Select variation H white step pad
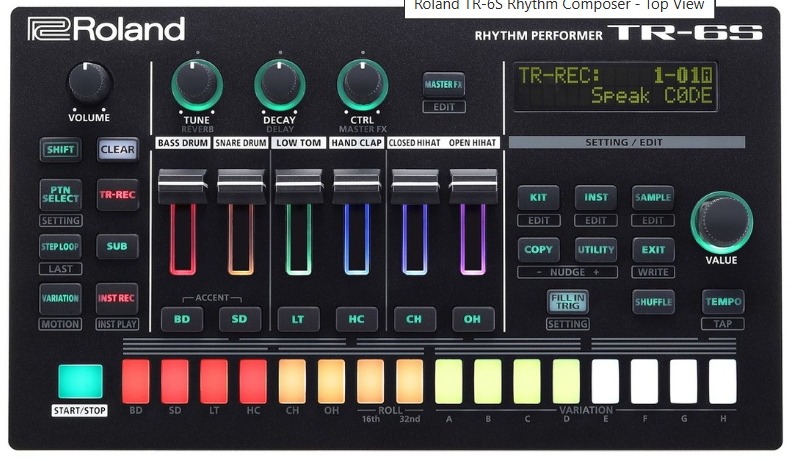 723,381
